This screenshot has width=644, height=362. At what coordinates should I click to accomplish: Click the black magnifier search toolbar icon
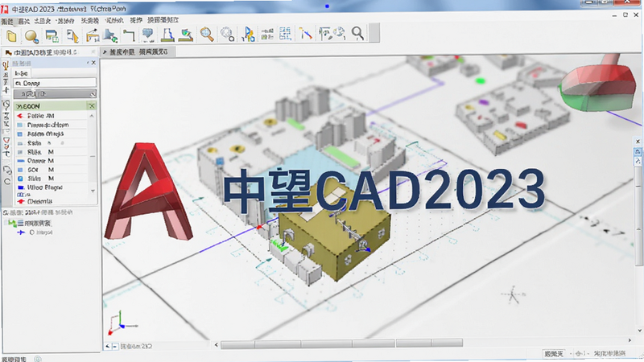(357, 33)
